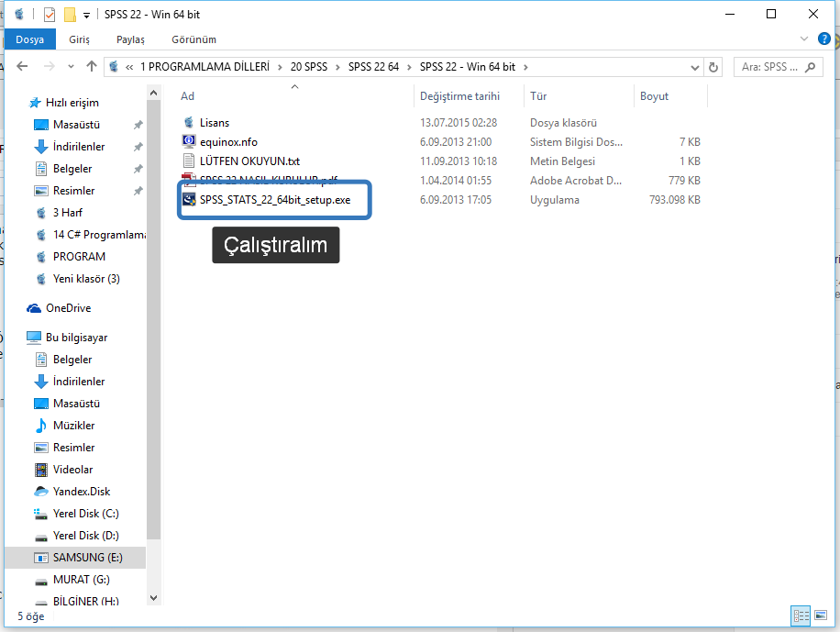The height and width of the screenshot is (632, 840).
Task: Click the date 11.09.2013 10:18
Action: pyautogui.click(x=459, y=161)
